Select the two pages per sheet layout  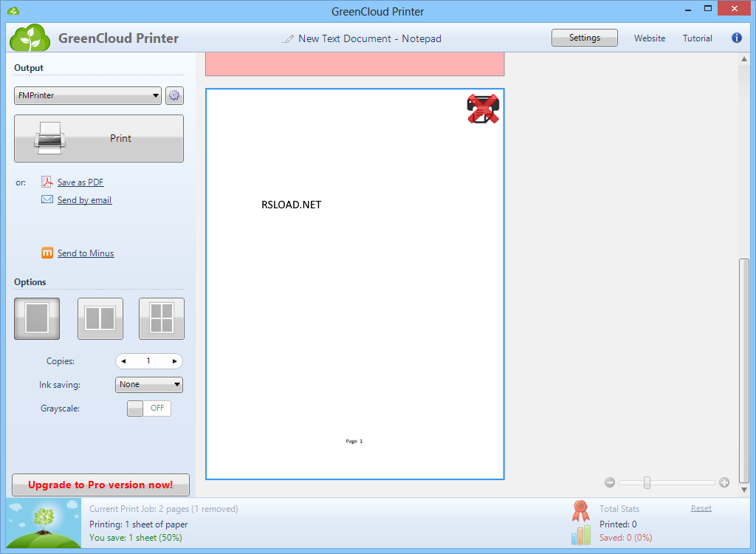(100, 318)
